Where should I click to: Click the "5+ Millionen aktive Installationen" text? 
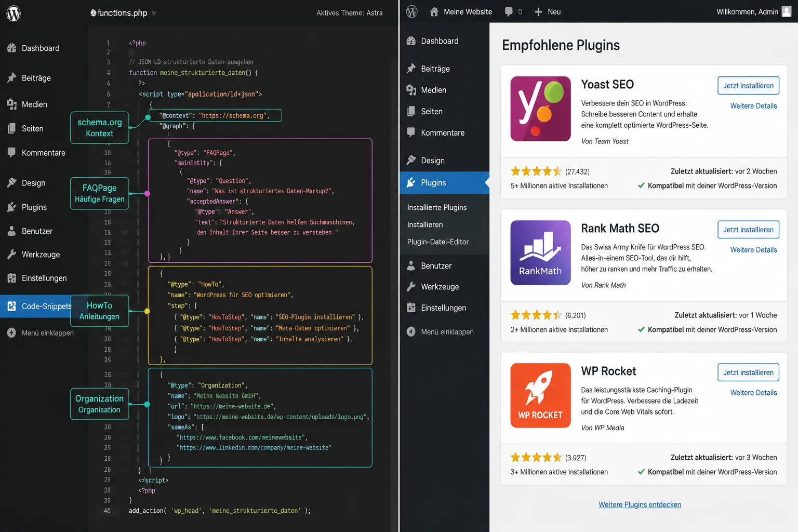tap(559, 185)
